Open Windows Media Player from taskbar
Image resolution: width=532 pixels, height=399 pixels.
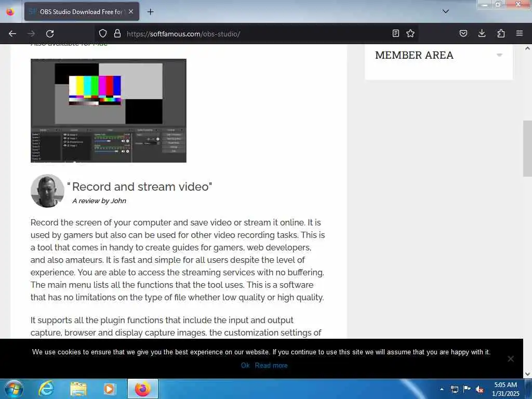[110, 389]
